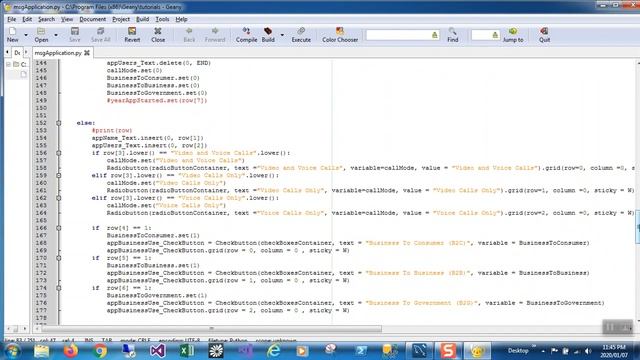640x360 pixels.
Task: Click the '#print(row)' comment on line 153
Action: point(112,131)
